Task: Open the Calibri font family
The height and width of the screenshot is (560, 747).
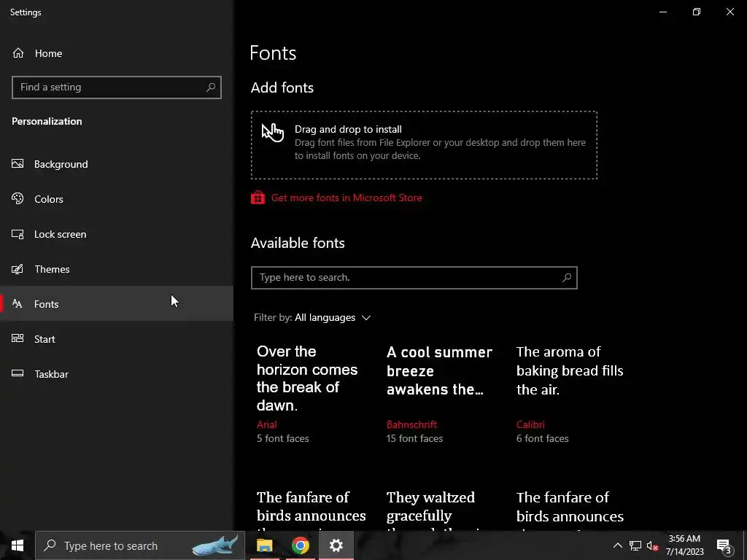Action: click(x=530, y=424)
